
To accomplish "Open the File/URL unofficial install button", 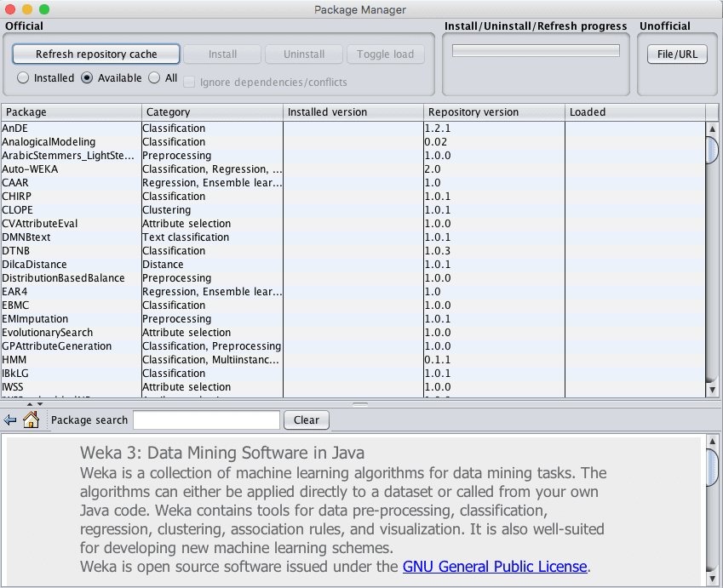I will click(677, 54).
